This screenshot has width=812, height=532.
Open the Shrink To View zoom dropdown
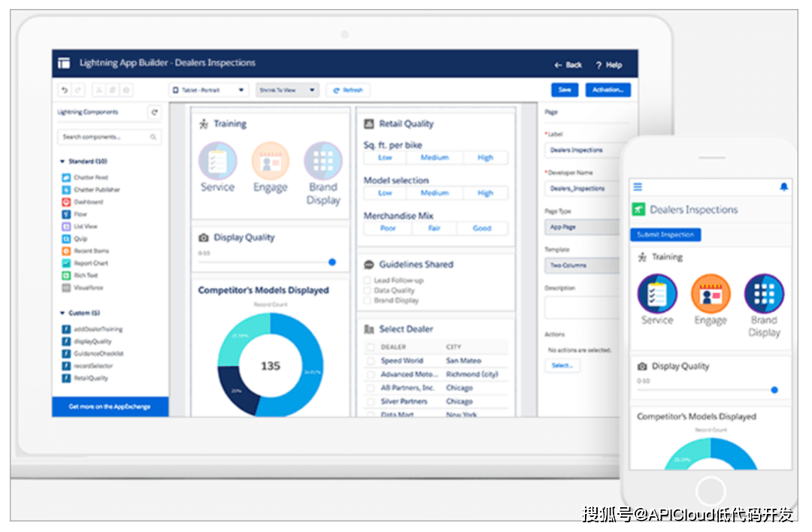tap(287, 90)
